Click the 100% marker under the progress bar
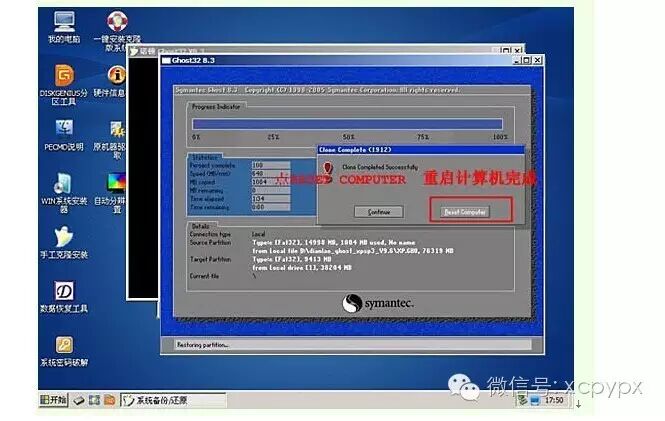 tap(500, 137)
